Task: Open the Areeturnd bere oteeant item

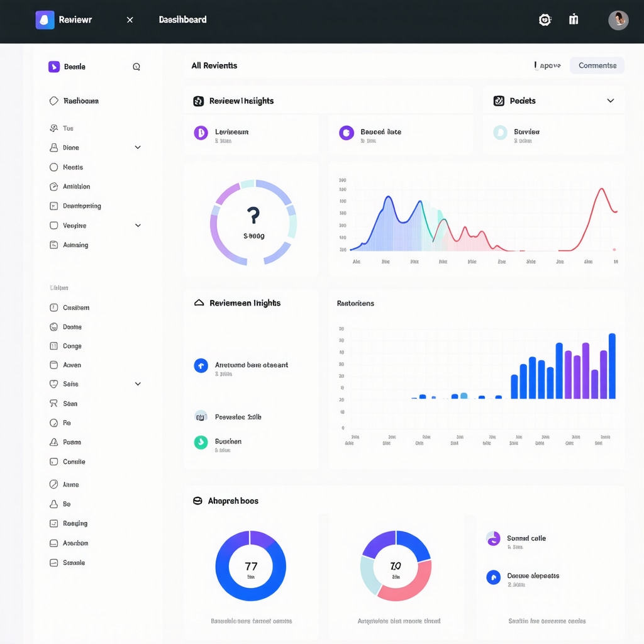Action: [241, 367]
